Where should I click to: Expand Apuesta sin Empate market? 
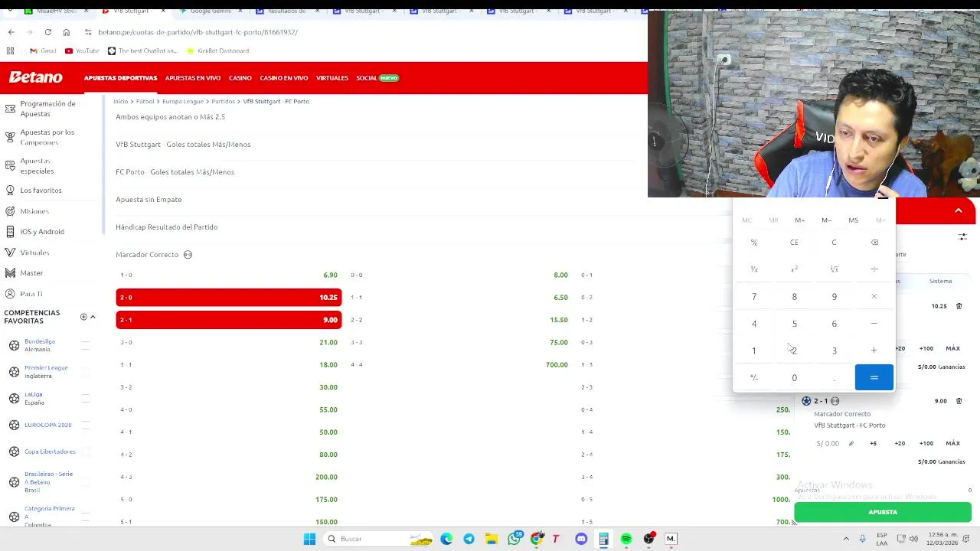[x=149, y=200]
